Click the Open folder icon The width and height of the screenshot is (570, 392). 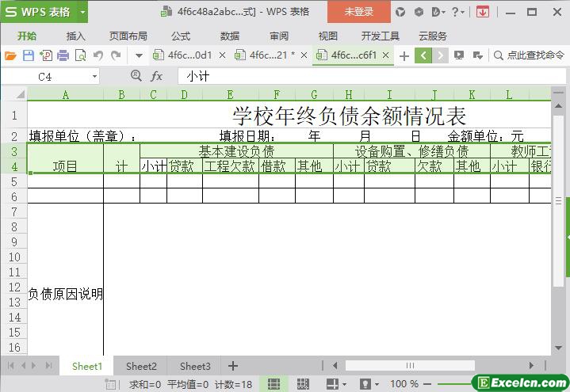point(10,55)
